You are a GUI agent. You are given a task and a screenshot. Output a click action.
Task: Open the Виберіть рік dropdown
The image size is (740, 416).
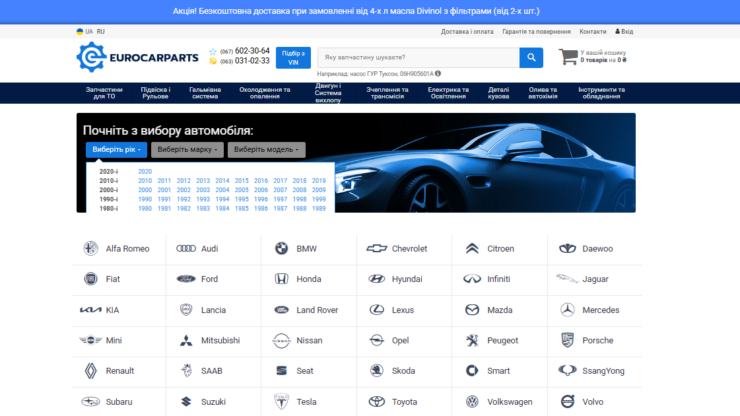[116, 150]
